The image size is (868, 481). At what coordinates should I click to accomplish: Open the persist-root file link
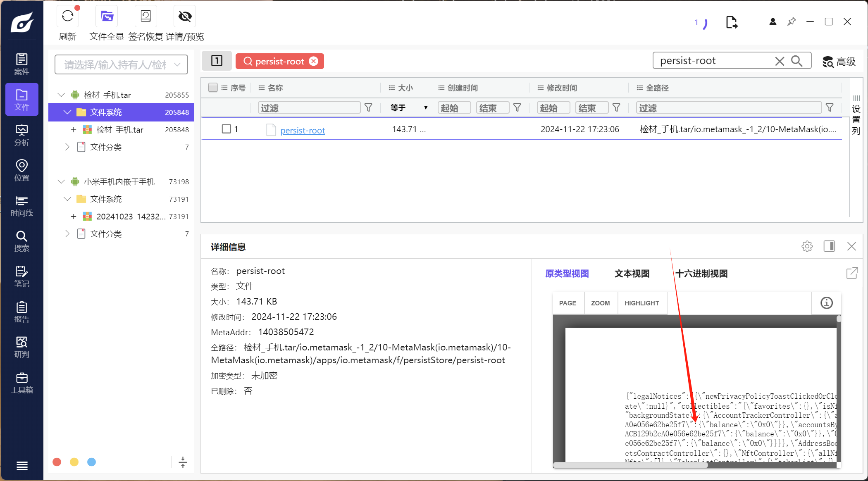(x=302, y=131)
